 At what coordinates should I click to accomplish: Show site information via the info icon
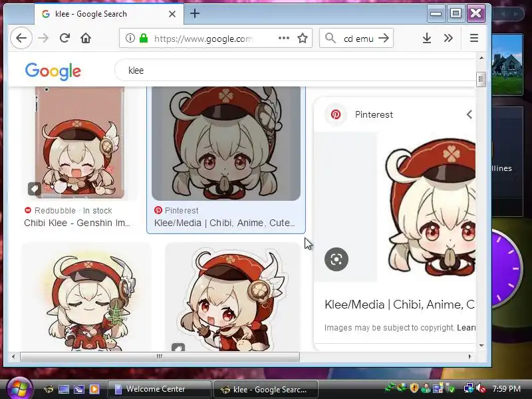130,38
